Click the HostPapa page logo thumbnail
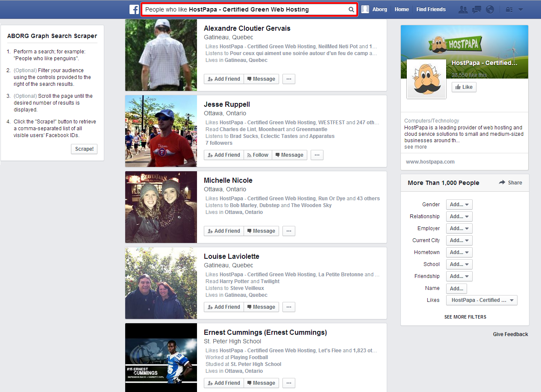This screenshot has height=392, width=541. (x=426, y=79)
